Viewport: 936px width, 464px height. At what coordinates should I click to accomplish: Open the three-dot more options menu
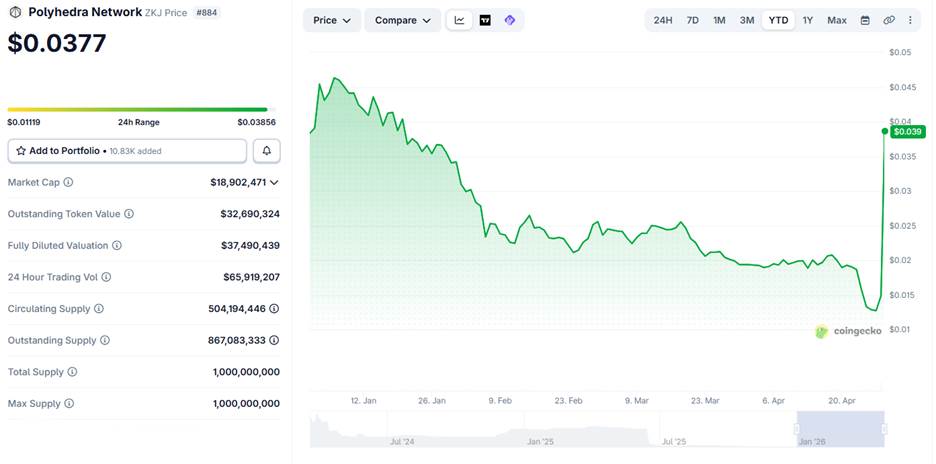(x=910, y=20)
